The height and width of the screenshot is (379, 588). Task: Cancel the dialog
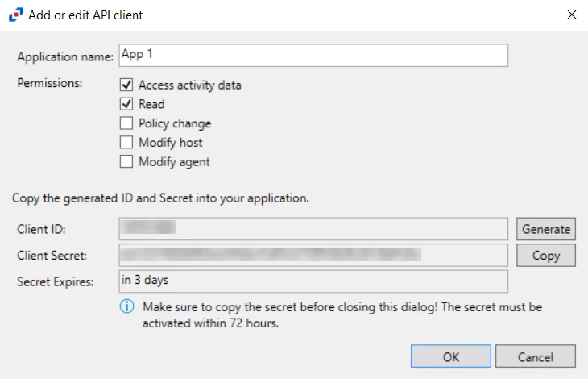pyautogui.click(x=536, y=356)
